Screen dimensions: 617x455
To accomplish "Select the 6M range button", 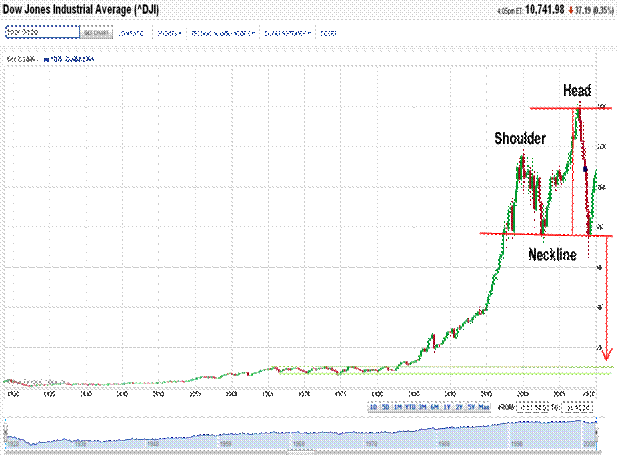I will tap(435, 407).
